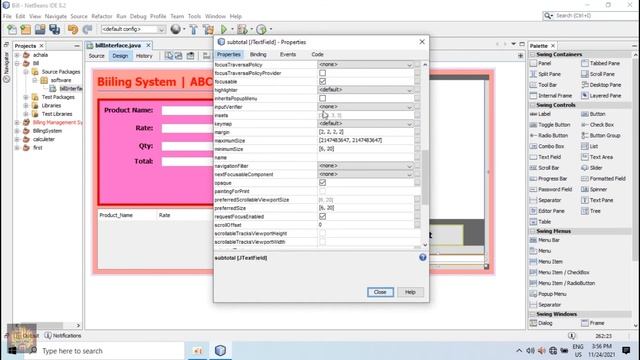Image resolution: width=640 pixels, height=360 pixels.
Task: Switch to History view tab
Action: 144,56
